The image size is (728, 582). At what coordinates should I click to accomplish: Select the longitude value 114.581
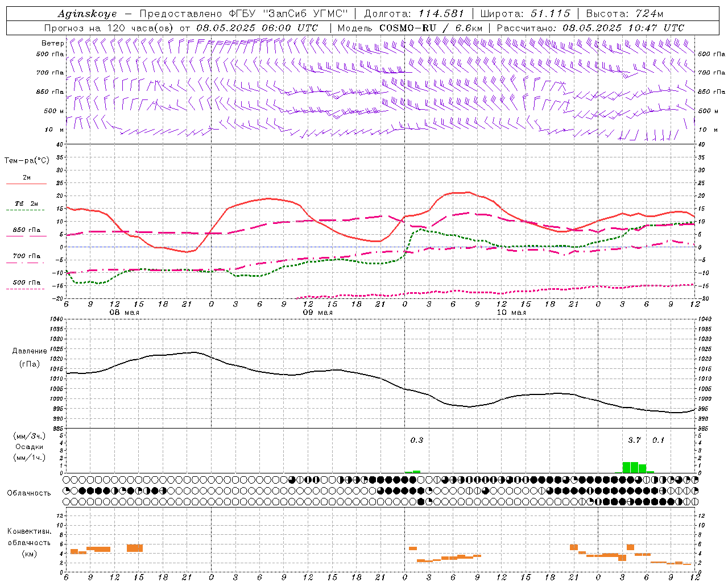[x=441, y=14]
